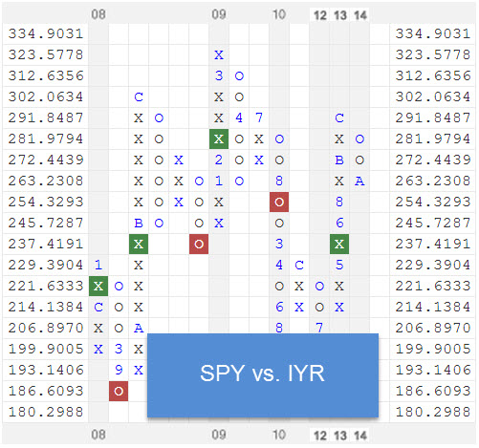479x448 pixels.
Task: Select red O cell in 254.3293 row
Action: [279, 202]
